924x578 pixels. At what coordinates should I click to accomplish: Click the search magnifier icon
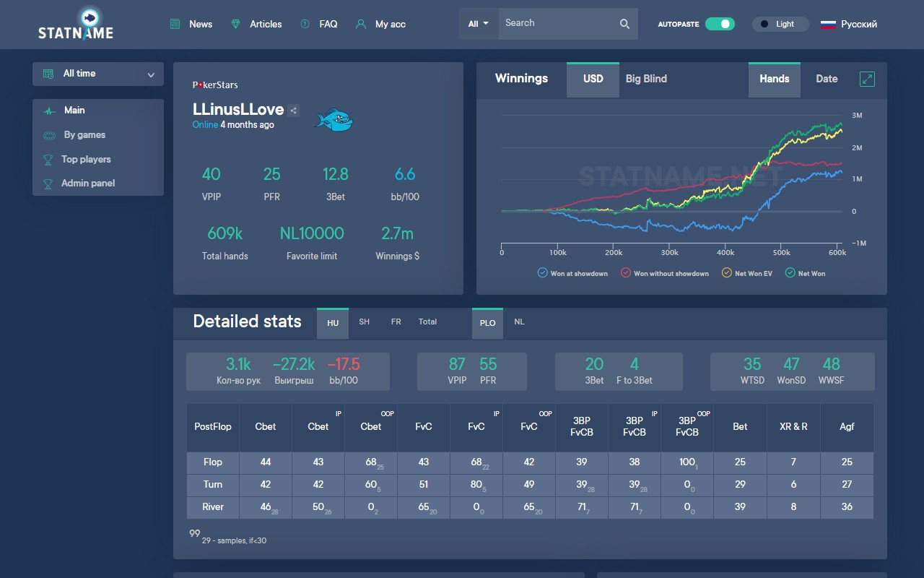click(x=624, y=24)
